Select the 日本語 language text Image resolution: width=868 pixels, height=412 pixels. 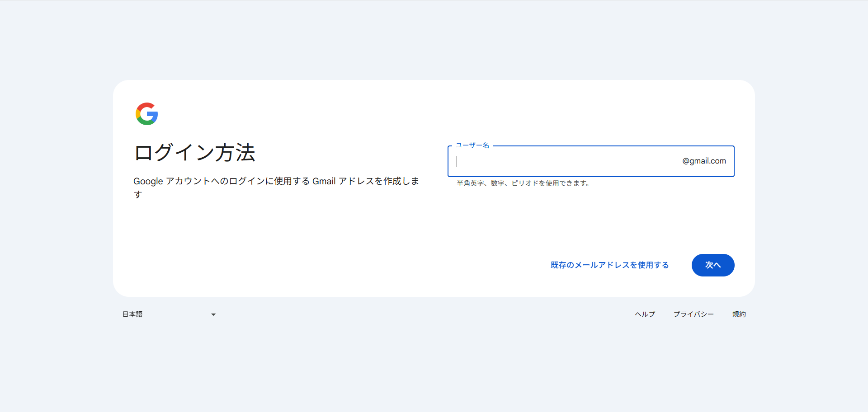tap(132, 314)
